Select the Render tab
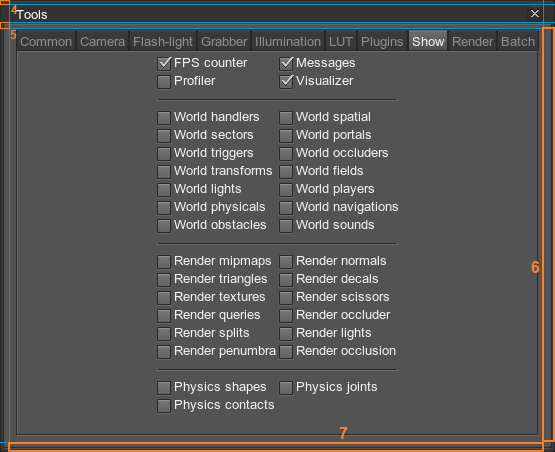The height and width of the screenshot is (452, 555). (x=473, y=41)
